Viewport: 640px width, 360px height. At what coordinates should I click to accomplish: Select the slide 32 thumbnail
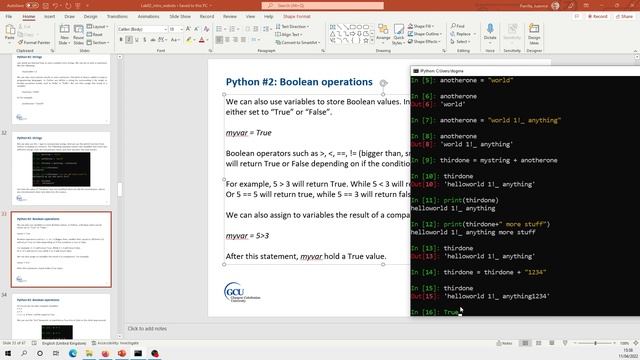point(61,168)
